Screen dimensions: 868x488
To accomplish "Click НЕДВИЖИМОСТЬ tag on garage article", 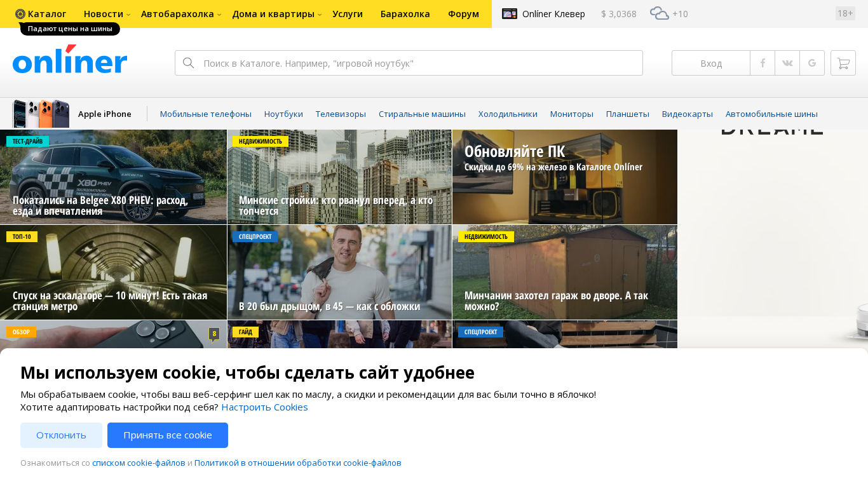I will (486, 236).
